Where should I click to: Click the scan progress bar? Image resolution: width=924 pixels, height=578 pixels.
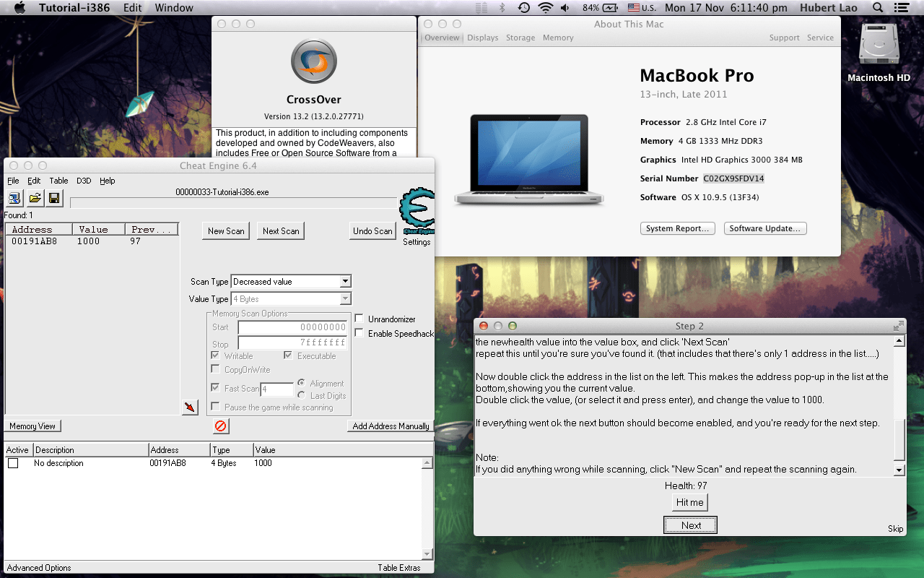pyautogui.click(x=233, y=202)
